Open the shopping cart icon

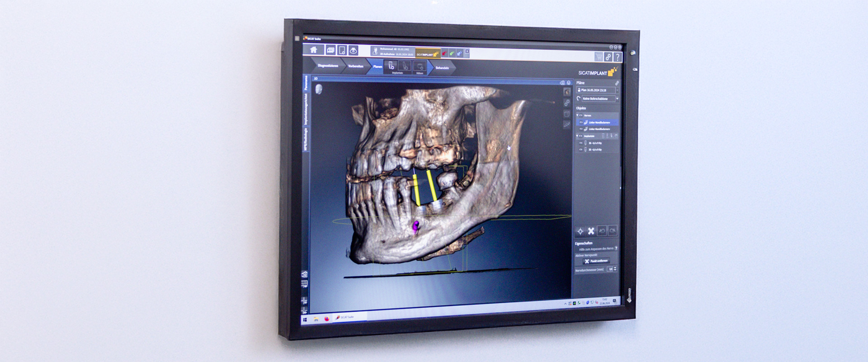[x=599, y=57]
